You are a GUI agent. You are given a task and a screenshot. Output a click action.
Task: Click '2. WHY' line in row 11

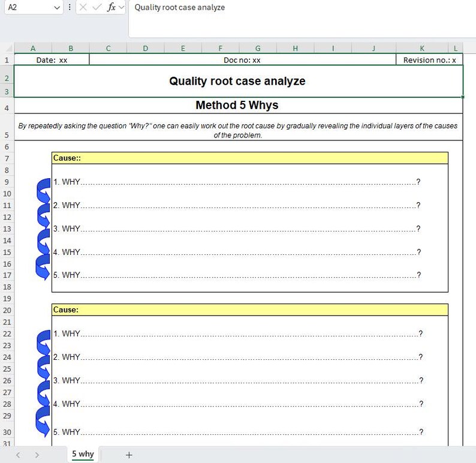[x=237, y=205]
